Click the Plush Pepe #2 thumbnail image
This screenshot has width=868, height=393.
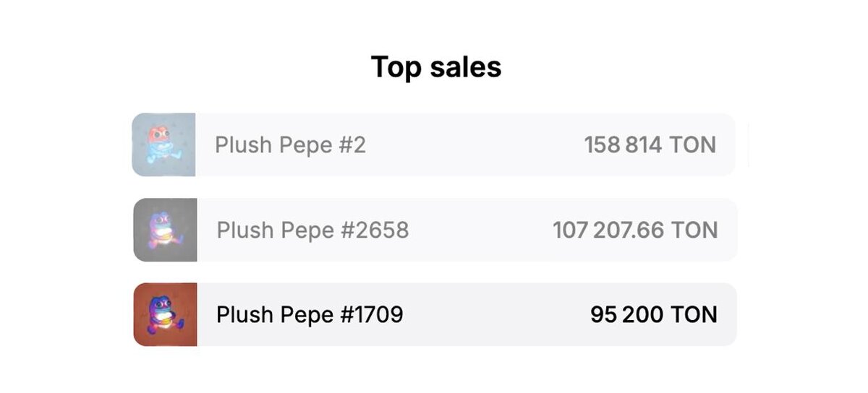[163, 144]
